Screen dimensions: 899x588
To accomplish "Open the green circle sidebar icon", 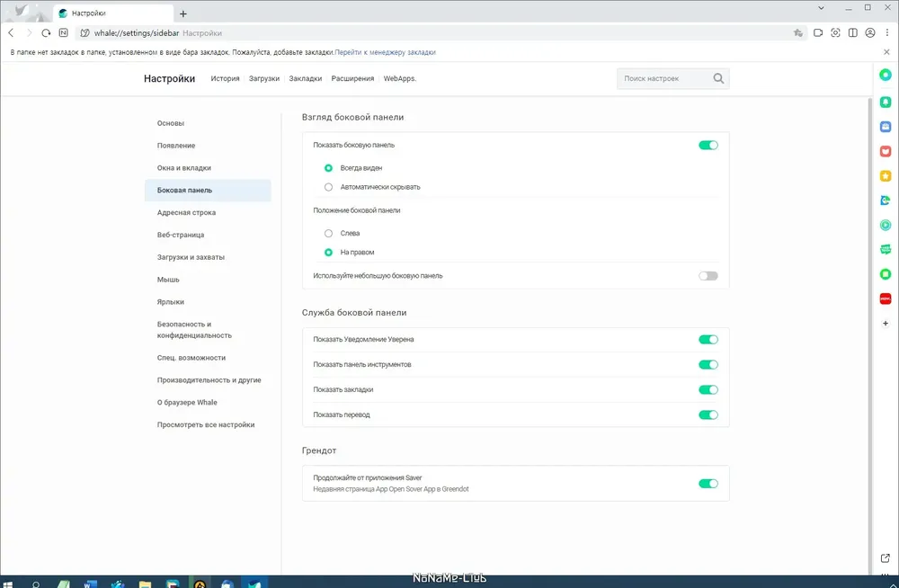I will [886, 75].
